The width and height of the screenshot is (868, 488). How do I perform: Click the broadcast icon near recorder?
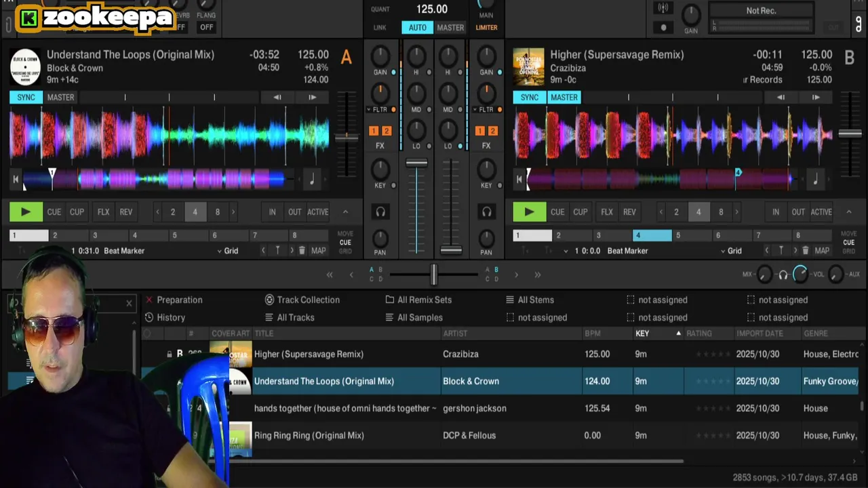(x=663, y=8)
